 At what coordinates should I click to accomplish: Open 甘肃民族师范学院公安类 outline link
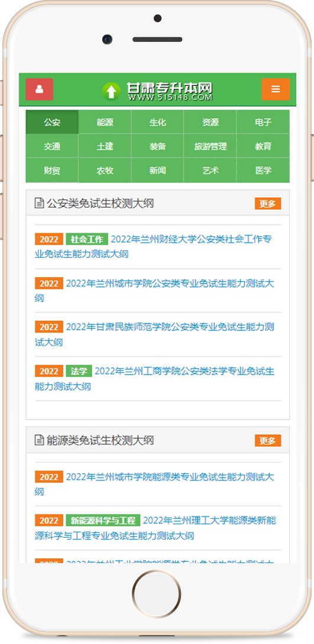click(x=154, y=334)
